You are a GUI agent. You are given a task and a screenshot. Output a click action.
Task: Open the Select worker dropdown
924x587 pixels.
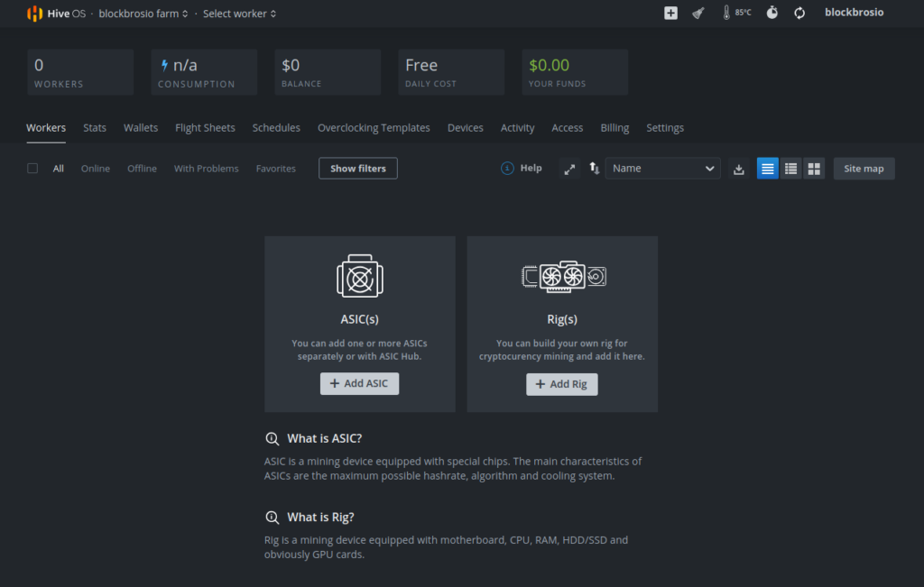[x=238, y=13]
